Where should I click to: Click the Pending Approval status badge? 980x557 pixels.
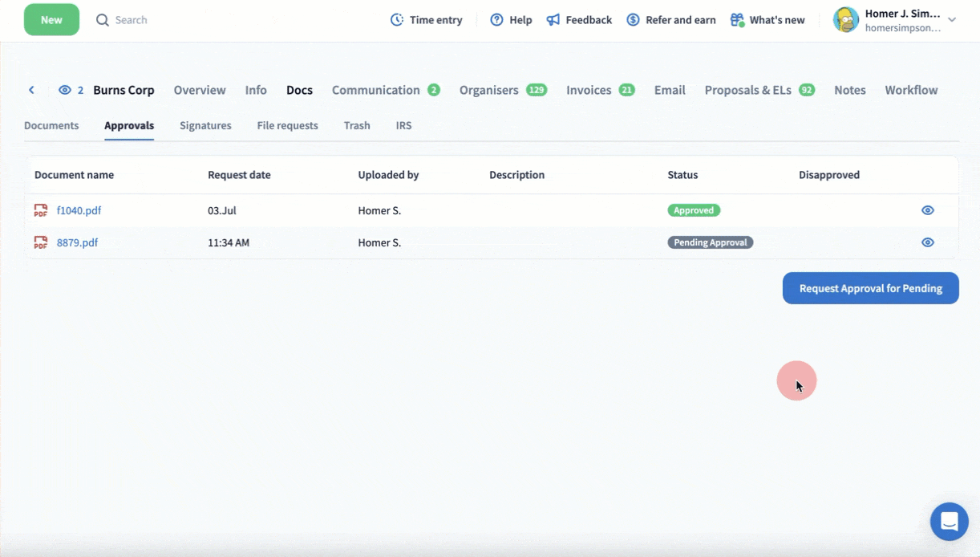point(710,242)
